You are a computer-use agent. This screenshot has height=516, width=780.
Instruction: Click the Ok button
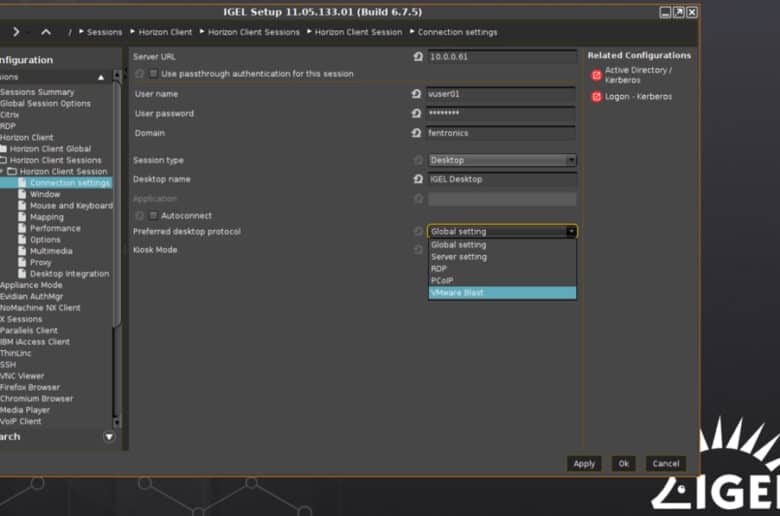click(623, 464)
